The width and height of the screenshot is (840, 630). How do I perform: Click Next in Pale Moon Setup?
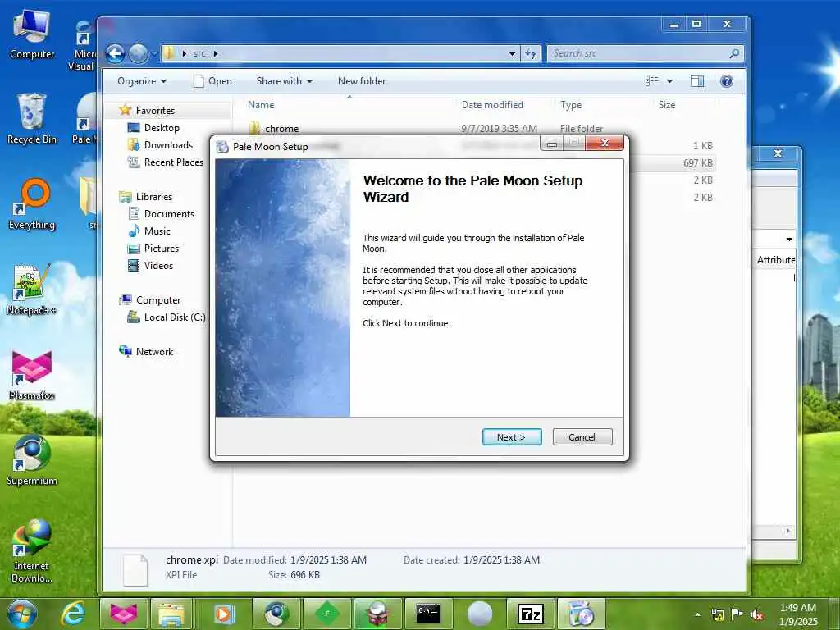512,437
